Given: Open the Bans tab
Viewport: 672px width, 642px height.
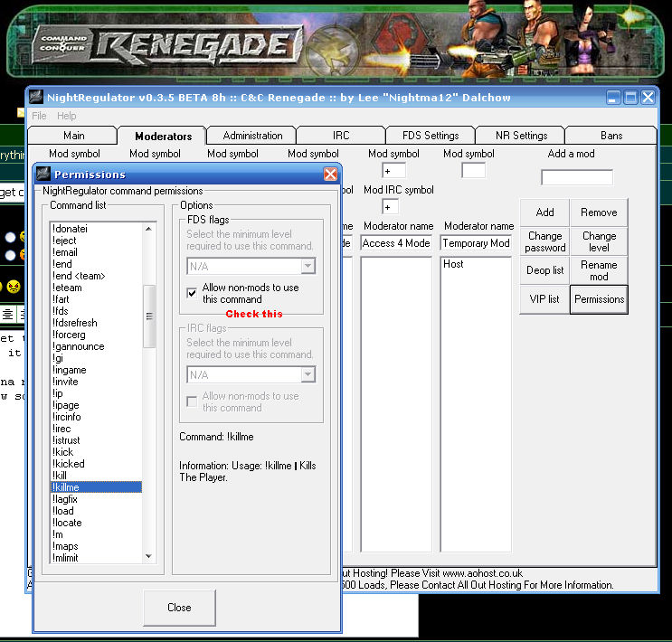Looking at the screenshot, I should click(x=611, y=136).
